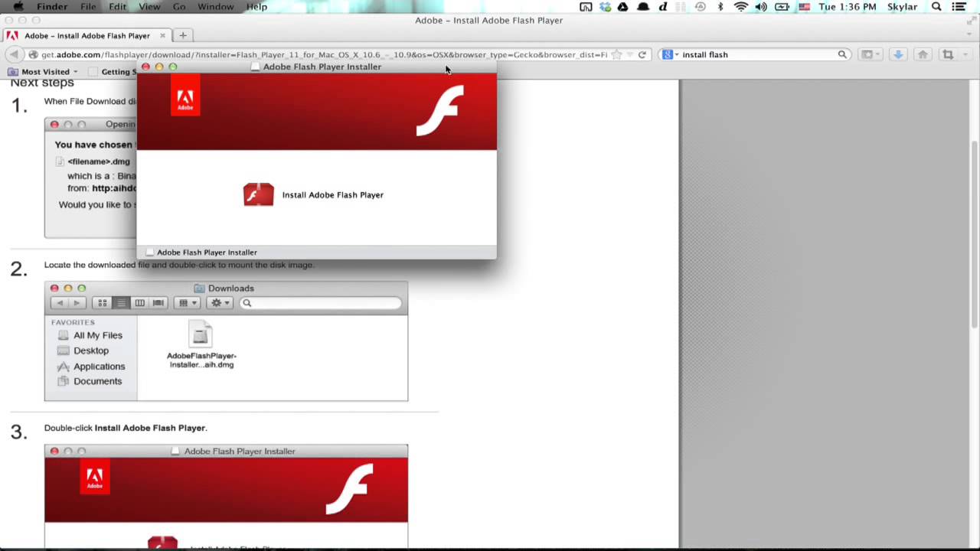This screenshot has height=551, width=980.
Task: Click the installer screenshot in step 3
Action: coord(226,496)
